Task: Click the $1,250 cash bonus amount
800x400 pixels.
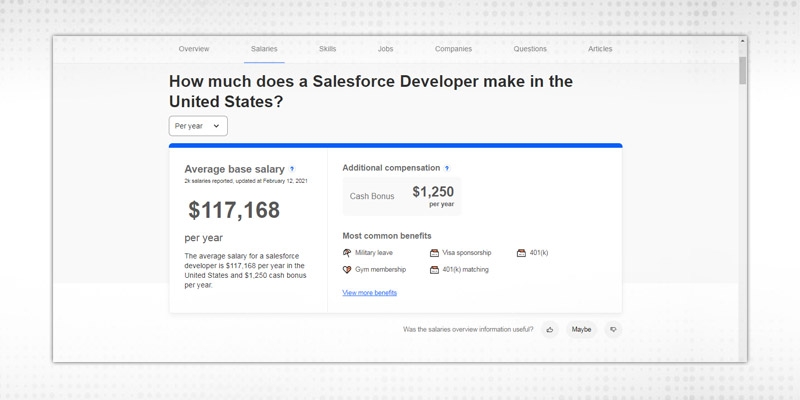Action: coord(433,192)
